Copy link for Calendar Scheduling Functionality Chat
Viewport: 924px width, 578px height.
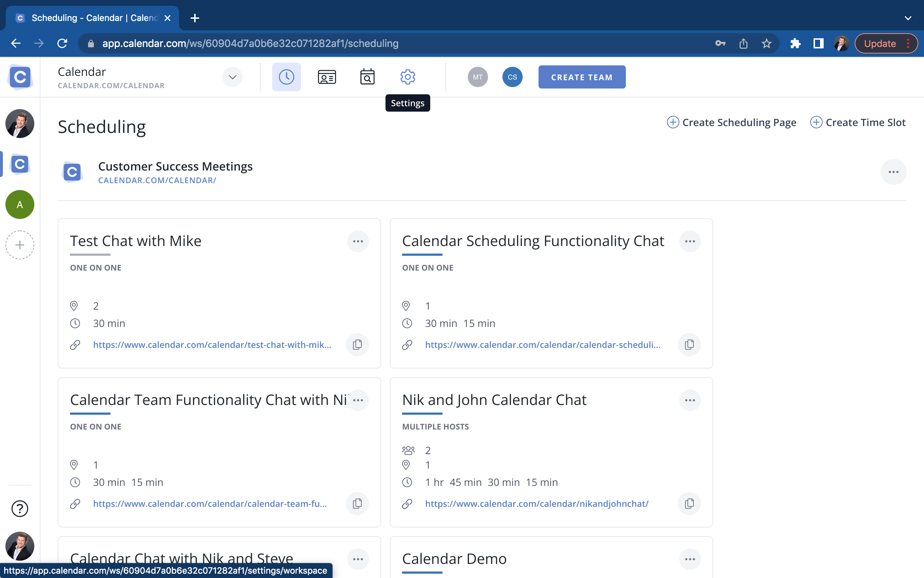click(689, 345)
